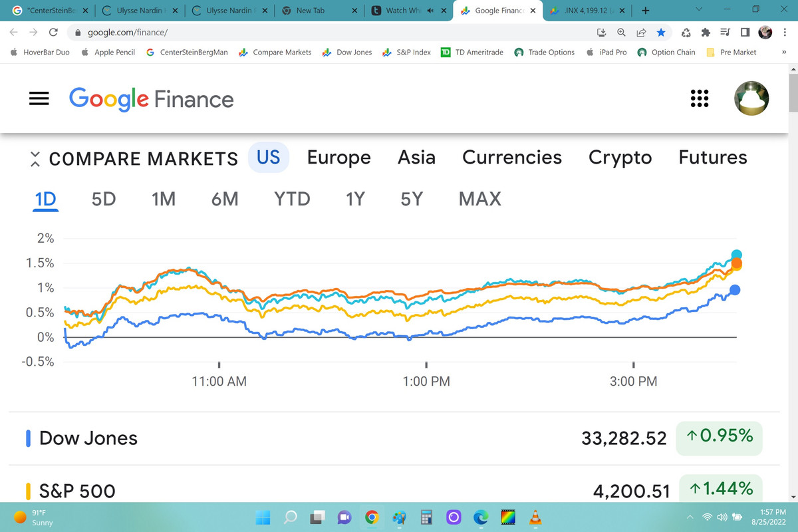The width and height of the screenshot is (798, 532).
Task: Select the Asia markets tab
Action: 416,157
